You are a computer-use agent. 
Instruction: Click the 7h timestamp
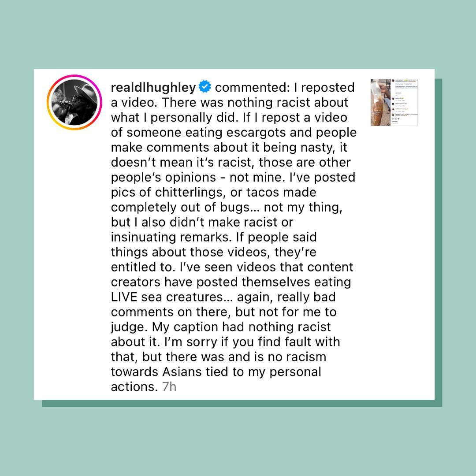click(169, 387)
